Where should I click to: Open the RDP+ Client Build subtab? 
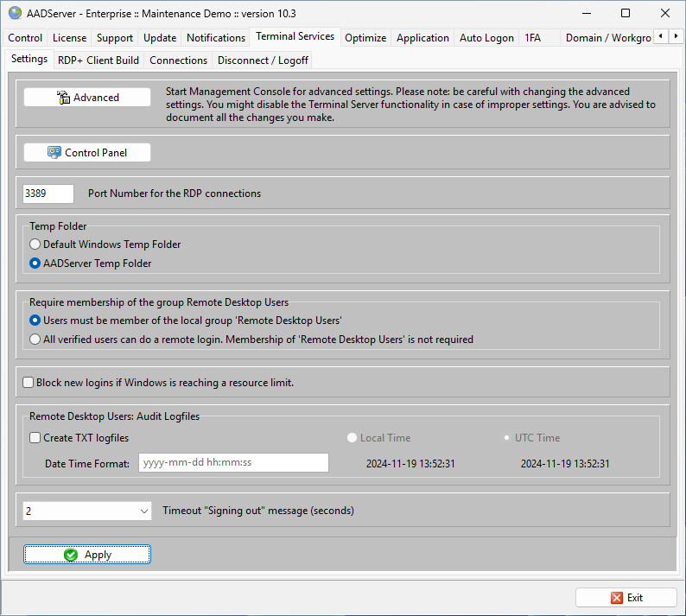click(98, 60)
